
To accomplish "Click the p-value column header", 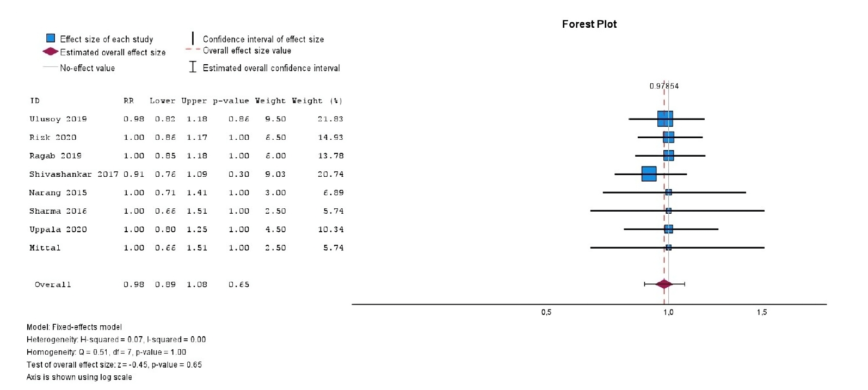I will pos(231,101).
